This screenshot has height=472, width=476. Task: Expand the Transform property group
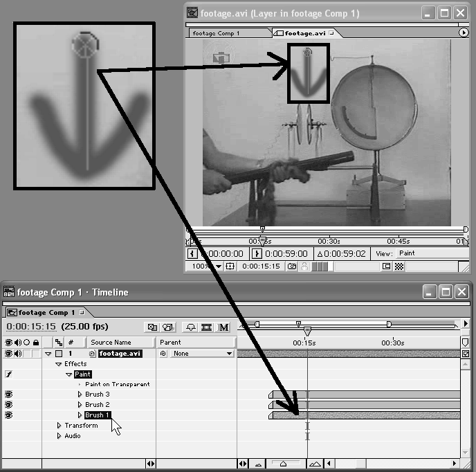click(x=59, y=426)
